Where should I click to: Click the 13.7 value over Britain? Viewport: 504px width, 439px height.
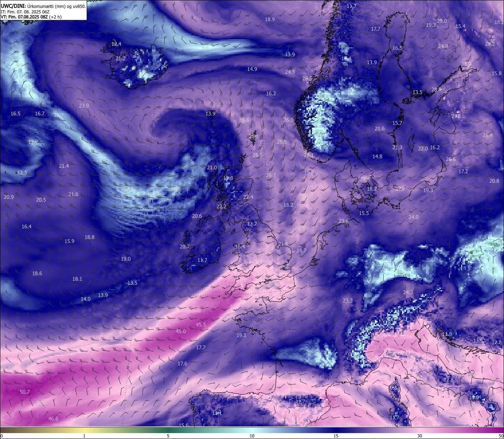(x=252, y=224)
